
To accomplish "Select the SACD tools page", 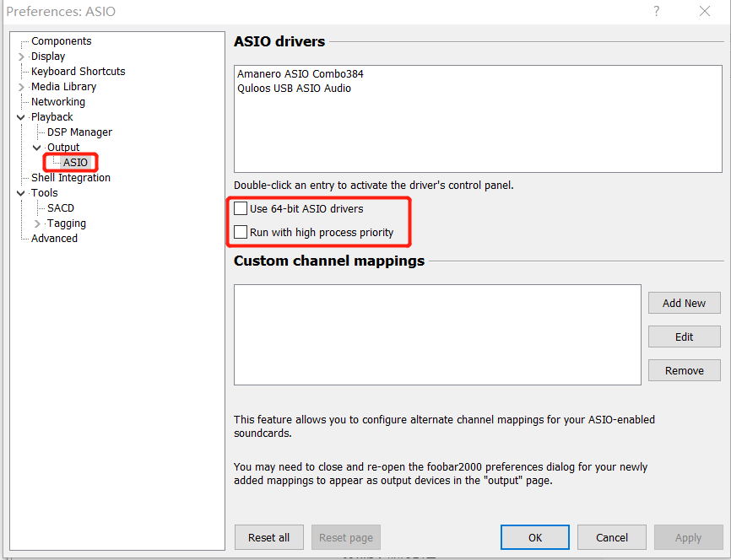I will point(61,208).
